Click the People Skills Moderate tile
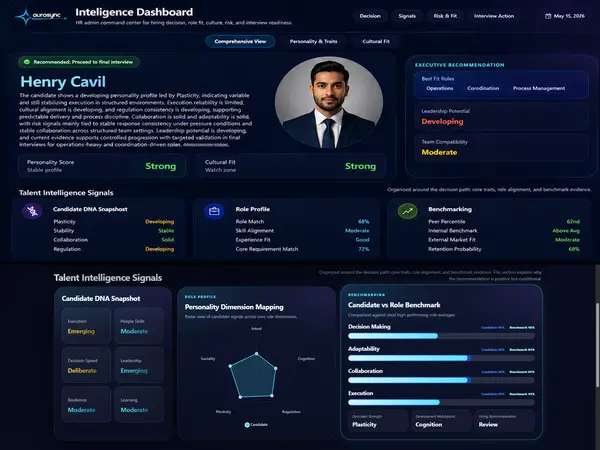The width and height of the screenshot is (600, 450). coord(139,326)
